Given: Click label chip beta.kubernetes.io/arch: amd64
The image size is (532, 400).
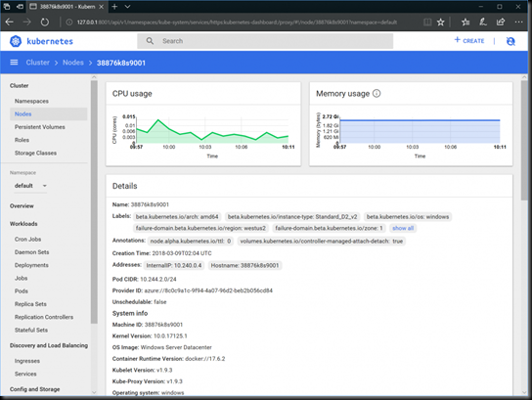Looking at the screenshot, I should (177, 216).
